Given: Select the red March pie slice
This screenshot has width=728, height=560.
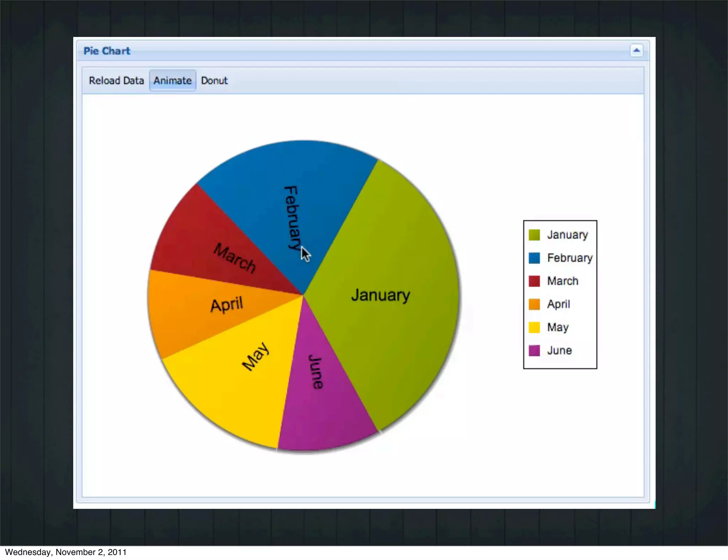Looking at the screenshot, I should coord(199,242).
